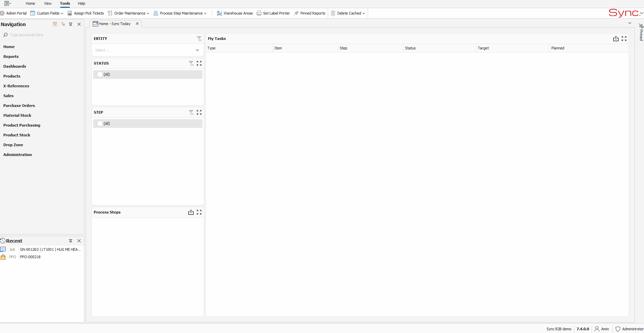This screenshot has width=644, height=333.
Task: Open Drop Zone in navigation
Action: [13, 145]
